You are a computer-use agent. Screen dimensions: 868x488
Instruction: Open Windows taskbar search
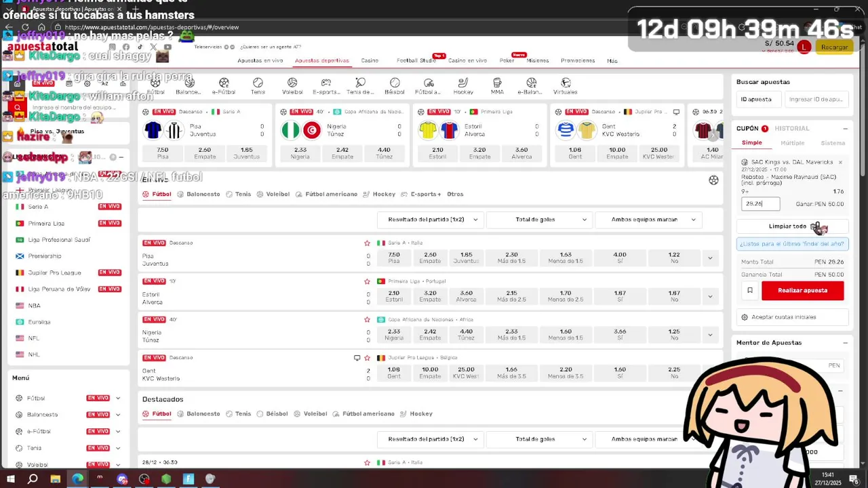pos(33,479)
